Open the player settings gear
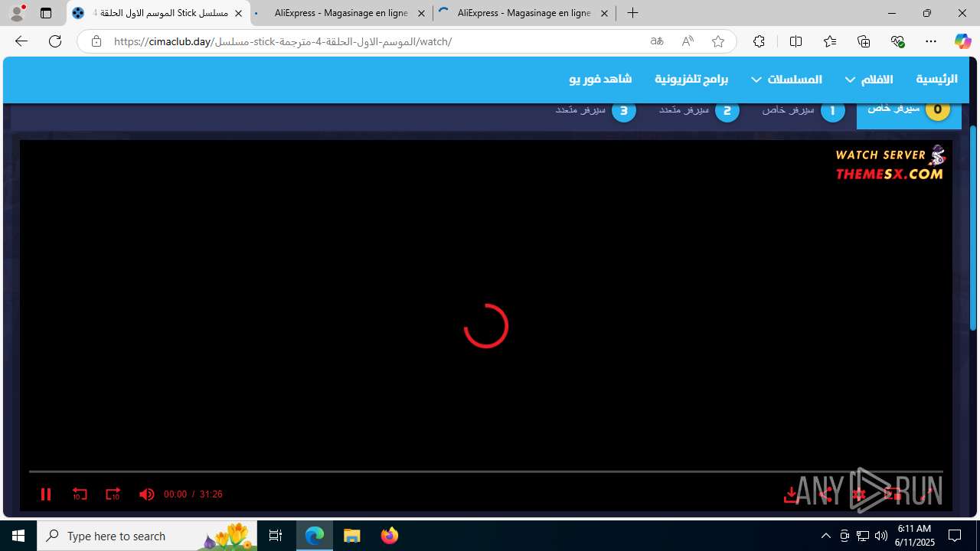 click(x=858, y=495)
